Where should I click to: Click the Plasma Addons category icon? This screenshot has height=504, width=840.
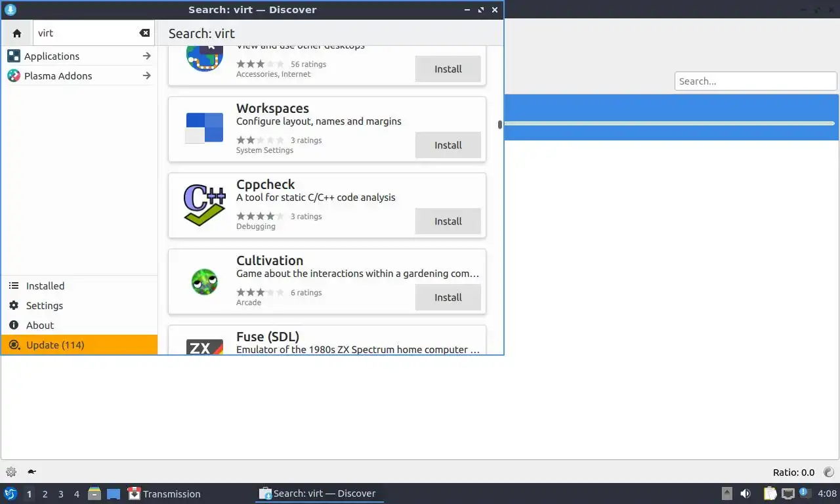14,76
